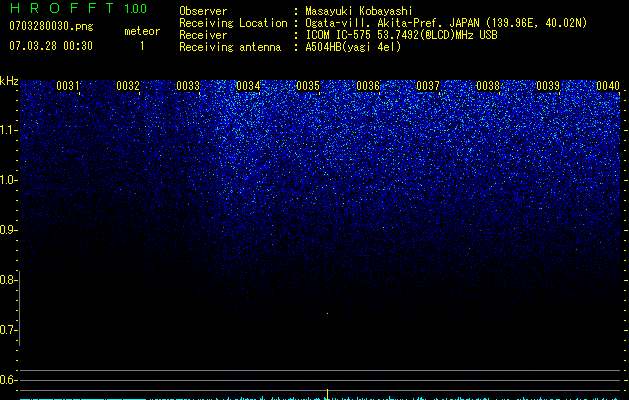Click the isolated green signal dot near 0.73 kHz
Viewport: 629px width, 400px height.
point(327,313)
